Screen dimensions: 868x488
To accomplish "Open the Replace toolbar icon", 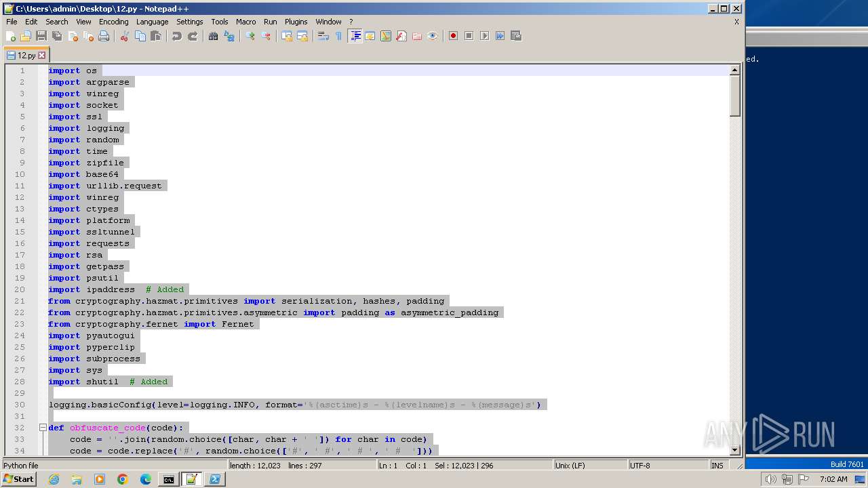I will (229, 36).
